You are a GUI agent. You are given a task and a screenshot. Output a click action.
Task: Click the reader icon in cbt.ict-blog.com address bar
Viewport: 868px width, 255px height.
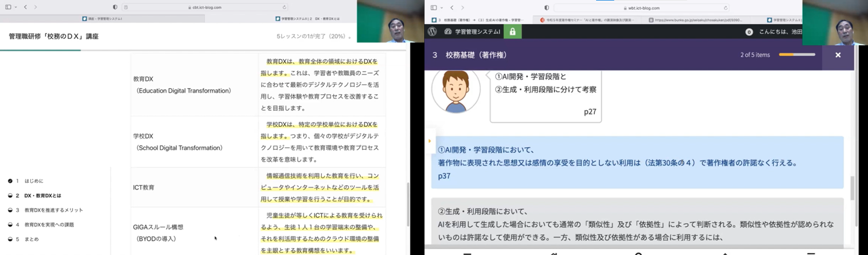[126, 7]
